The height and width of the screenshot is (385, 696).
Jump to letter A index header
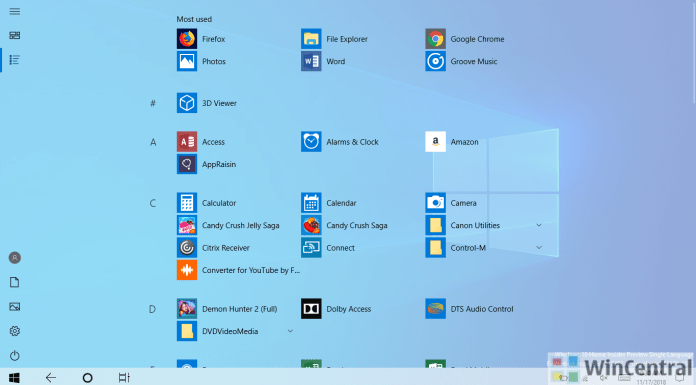coord(153,142)
